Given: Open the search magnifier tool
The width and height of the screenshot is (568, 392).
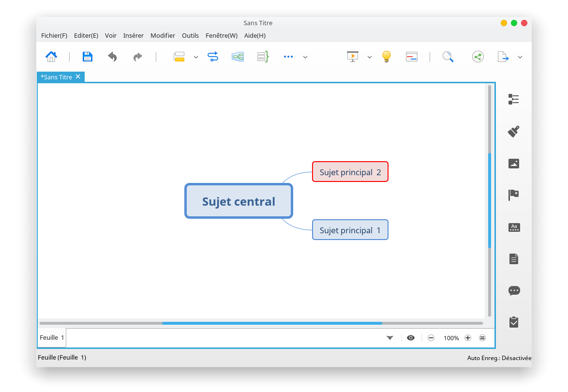Looking at the screenshot, I should tap(448, 57).
